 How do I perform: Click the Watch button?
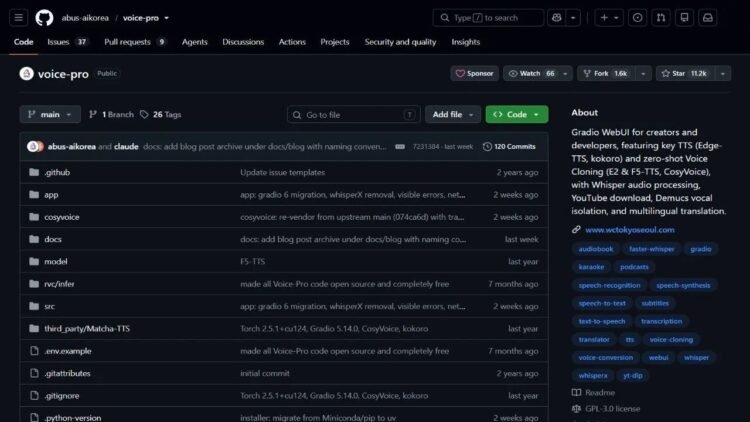[x=531, y=73]
